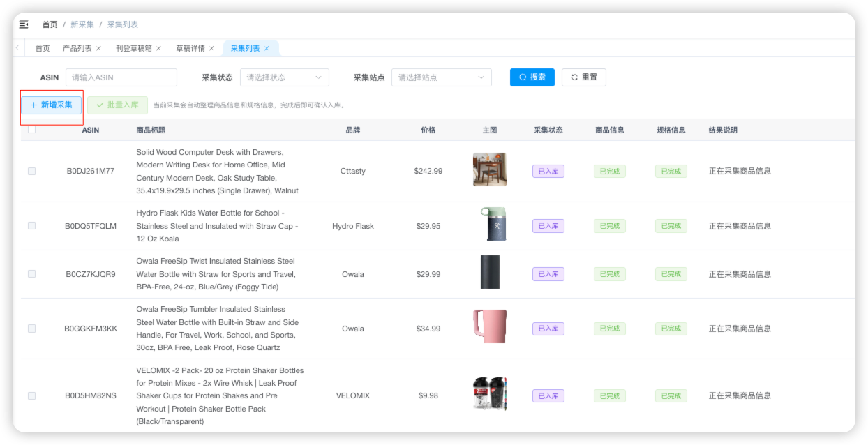Click the Owala FreeSip Twist title
The width and height of the screenshot is (868, 445).
click(x=216, y=274)
